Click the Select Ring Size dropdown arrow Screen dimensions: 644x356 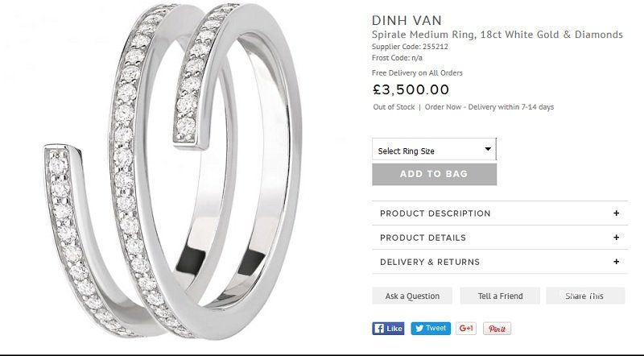pos(488,149)
